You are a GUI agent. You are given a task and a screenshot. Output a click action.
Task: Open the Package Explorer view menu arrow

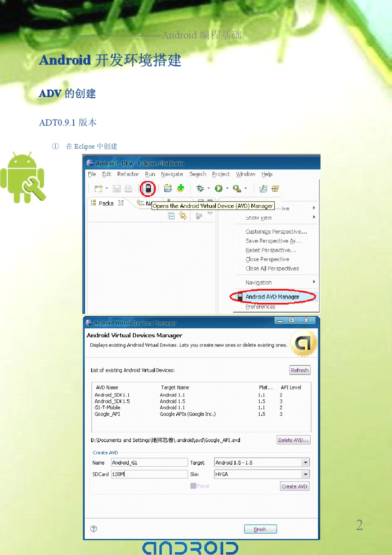coord(210,213)
